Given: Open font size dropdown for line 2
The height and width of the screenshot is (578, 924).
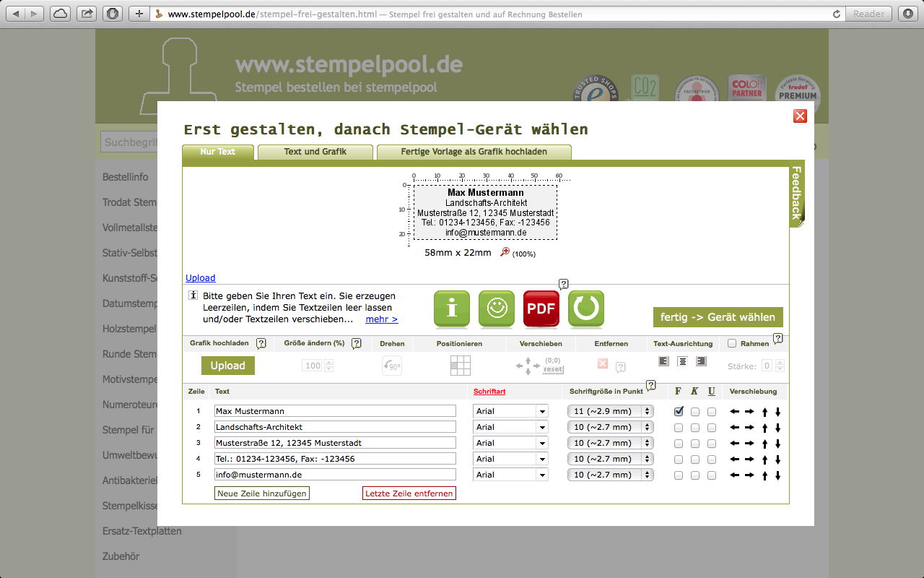Looking at the screenshot, I should pyautogui.click(x=611, y=427).
